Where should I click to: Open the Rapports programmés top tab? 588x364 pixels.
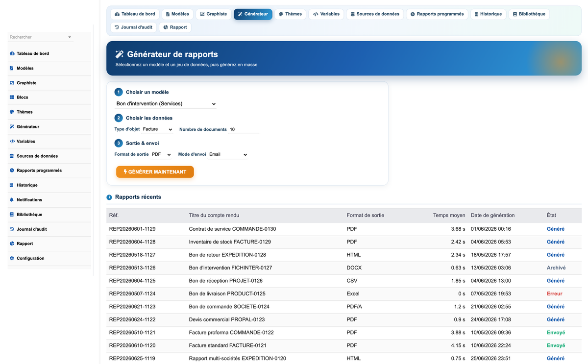pyautogui.click(x=437, y=14)
